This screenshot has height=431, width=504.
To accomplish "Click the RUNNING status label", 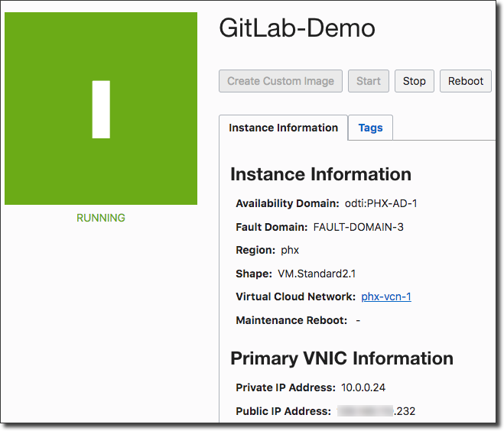I will tap(101, 218).
